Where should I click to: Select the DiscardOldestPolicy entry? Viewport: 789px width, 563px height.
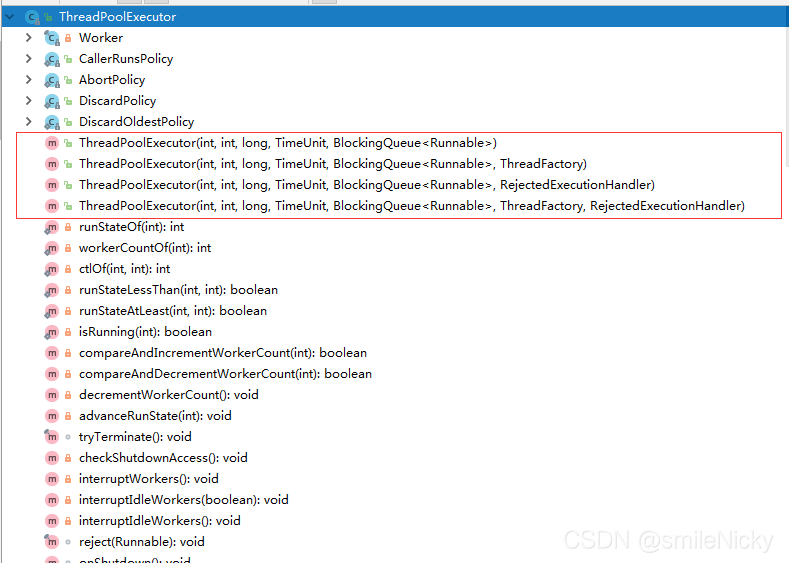pyautogui.click(x=136, y=122)
